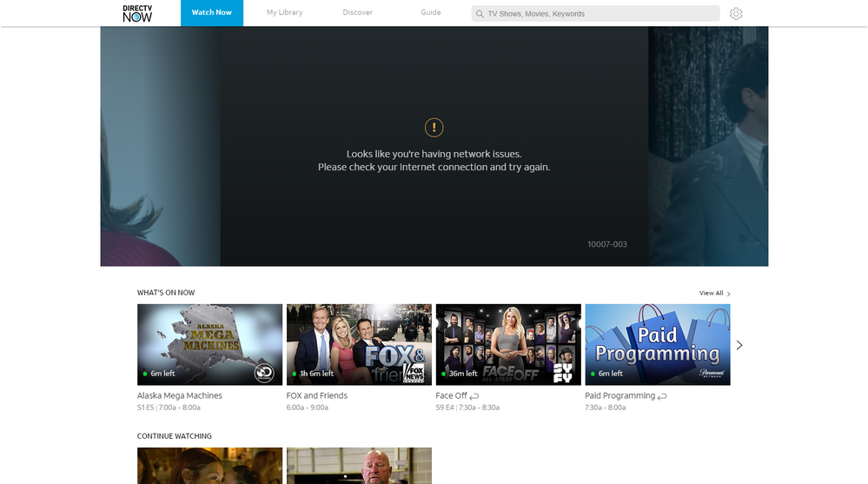868x484 pixels.
Task: Open first Continue Watching thumbnail with woman
Action: point(209,466)
